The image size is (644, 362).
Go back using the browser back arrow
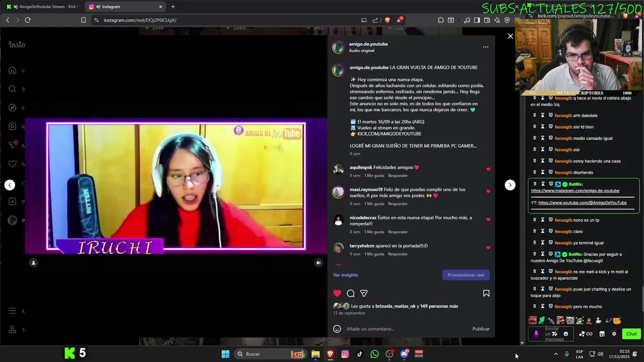[8, 20]
